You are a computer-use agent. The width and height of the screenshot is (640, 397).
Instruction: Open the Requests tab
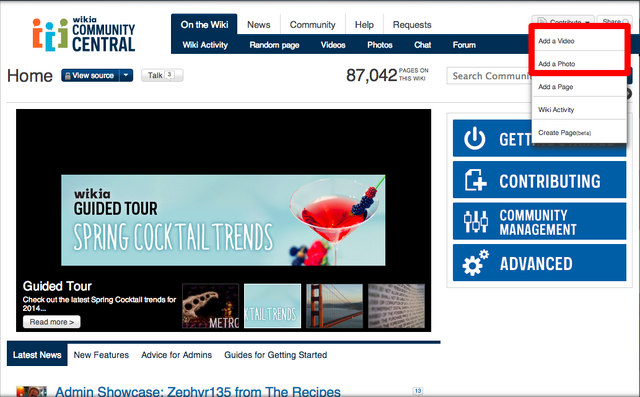coord(412,24)
